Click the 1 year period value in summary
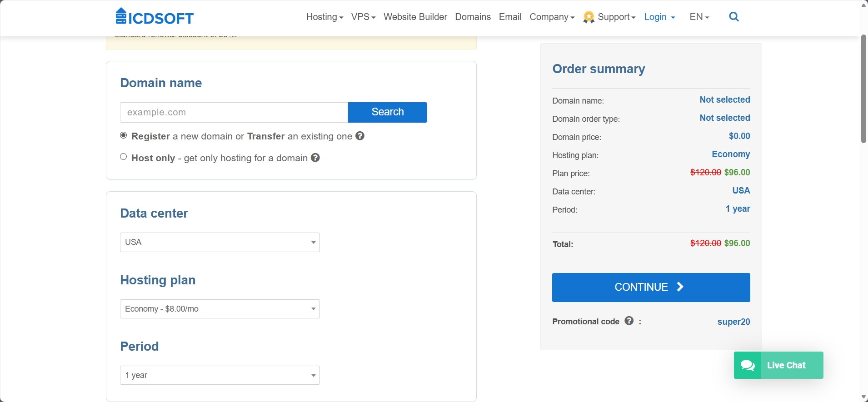Image resolution: width=868 pixels, height=402 pixels. tap(738, 208)
